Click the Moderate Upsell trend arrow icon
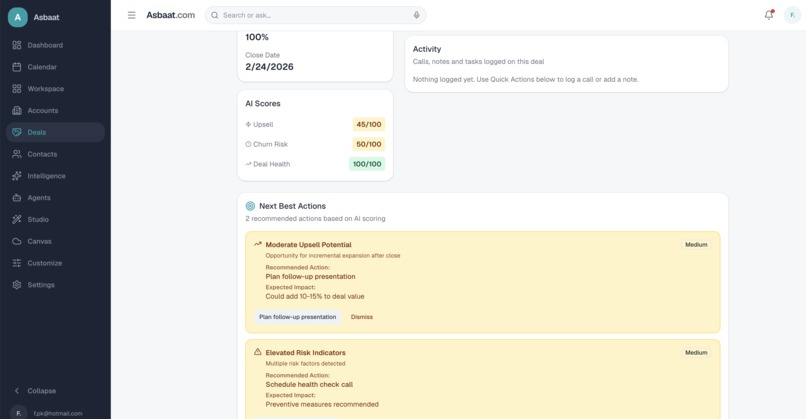Image resolution: width=806 pixels, height=419 pixels. (258, 244)
